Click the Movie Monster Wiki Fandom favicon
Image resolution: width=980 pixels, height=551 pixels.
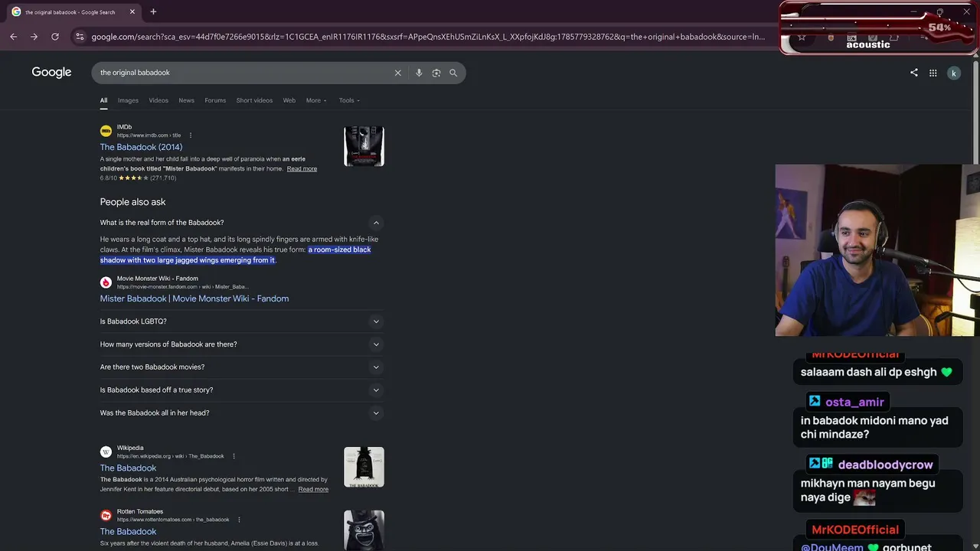coord(106,282)
